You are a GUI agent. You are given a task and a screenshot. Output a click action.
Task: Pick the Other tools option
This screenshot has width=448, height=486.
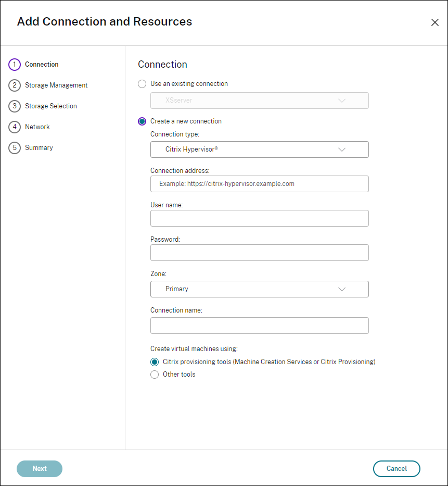tap(154, 374)
